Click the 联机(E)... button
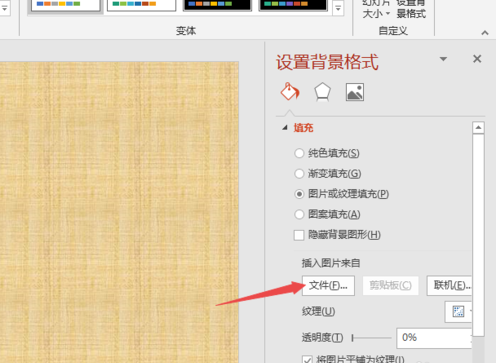 pos(450,285)
